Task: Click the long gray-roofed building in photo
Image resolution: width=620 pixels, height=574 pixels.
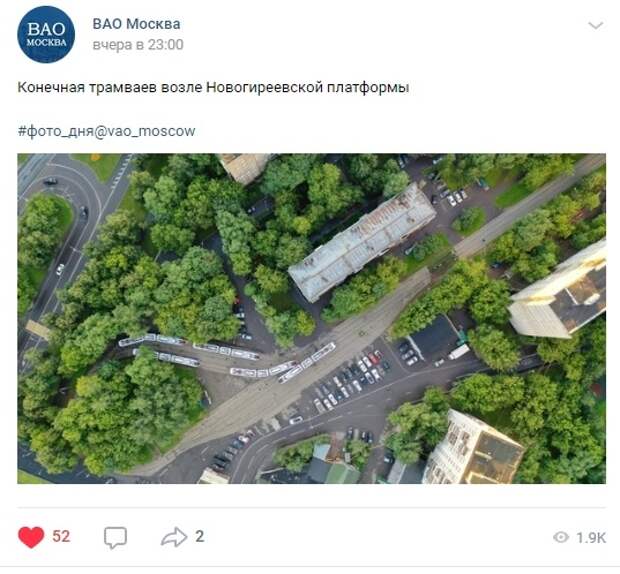Action: pos(362,242)
